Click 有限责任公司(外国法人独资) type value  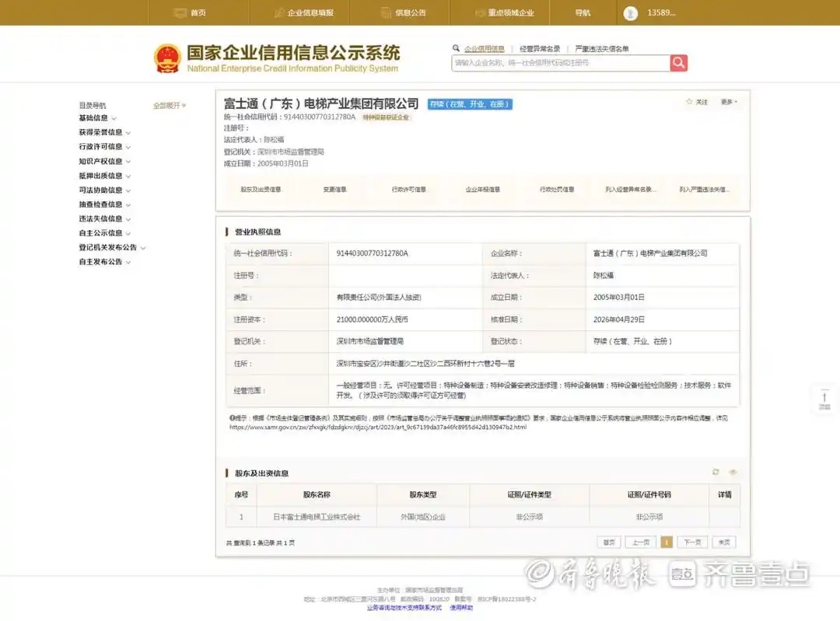click(x=379, y=298)
